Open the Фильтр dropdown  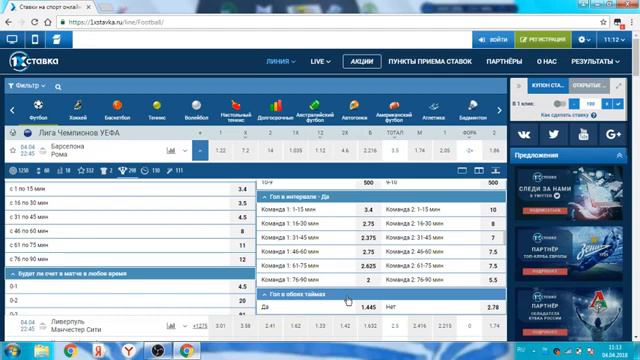(27, 86)
